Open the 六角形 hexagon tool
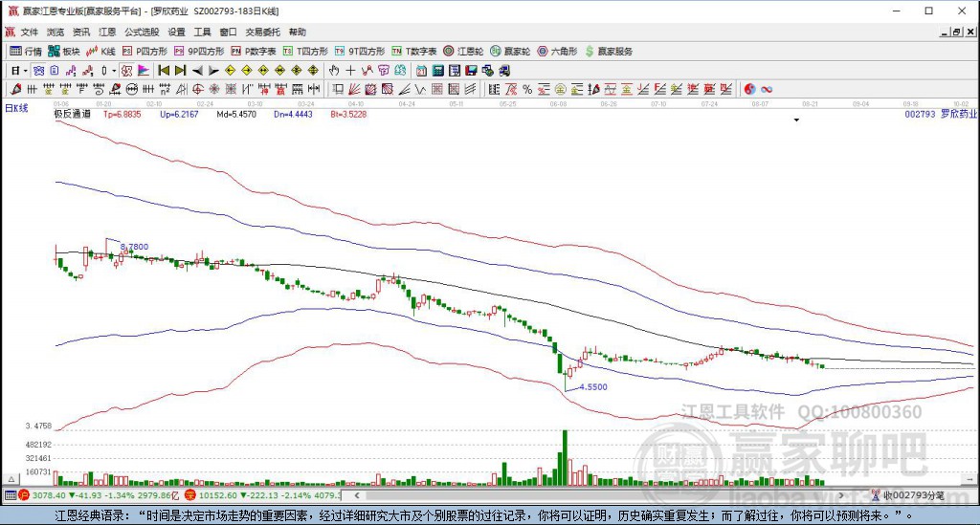Viewport: 980px width, 525px height. [557, 52]
